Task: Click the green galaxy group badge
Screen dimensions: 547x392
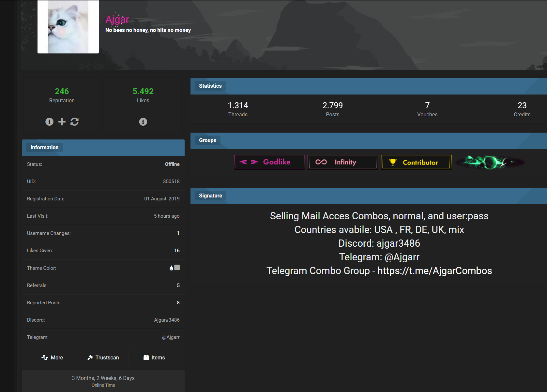Action: coord(490,162)
